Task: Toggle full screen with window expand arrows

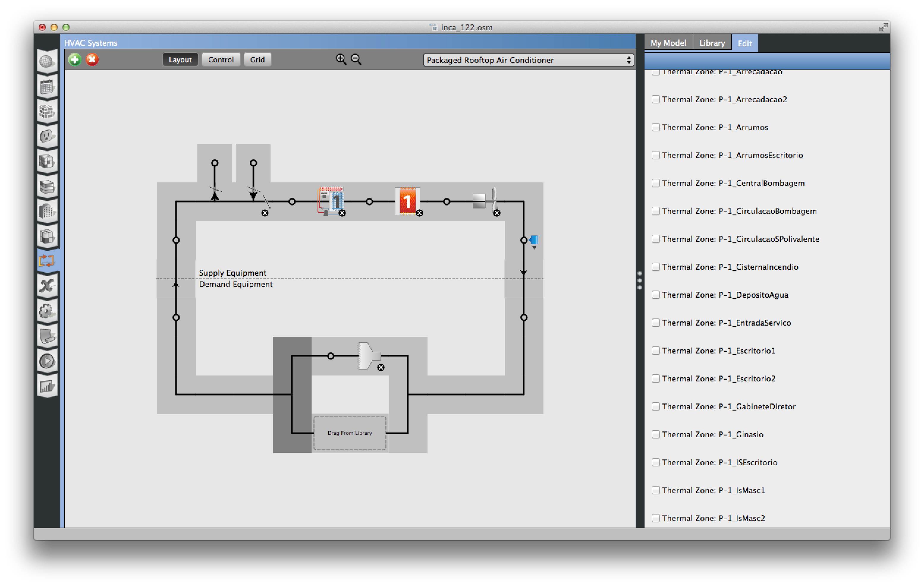Action: coord(883,27)
